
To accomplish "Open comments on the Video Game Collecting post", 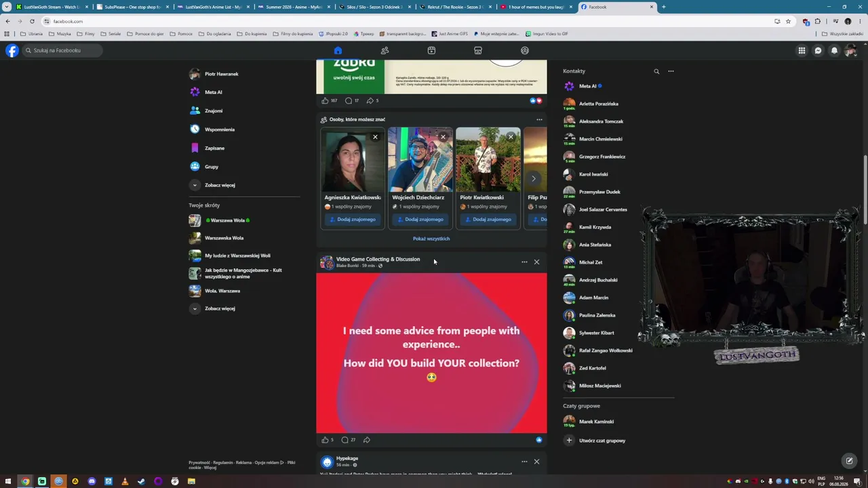I will (x=345, y=440).
